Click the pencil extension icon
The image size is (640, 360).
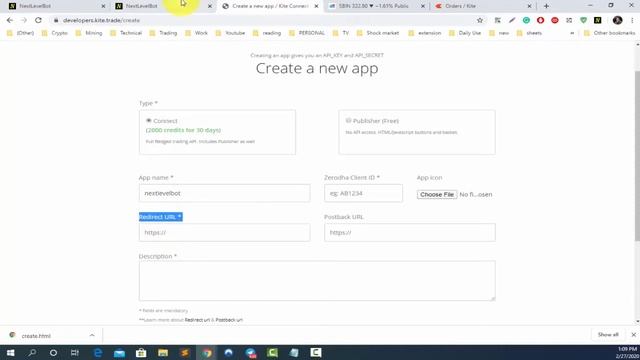[512, 20]
